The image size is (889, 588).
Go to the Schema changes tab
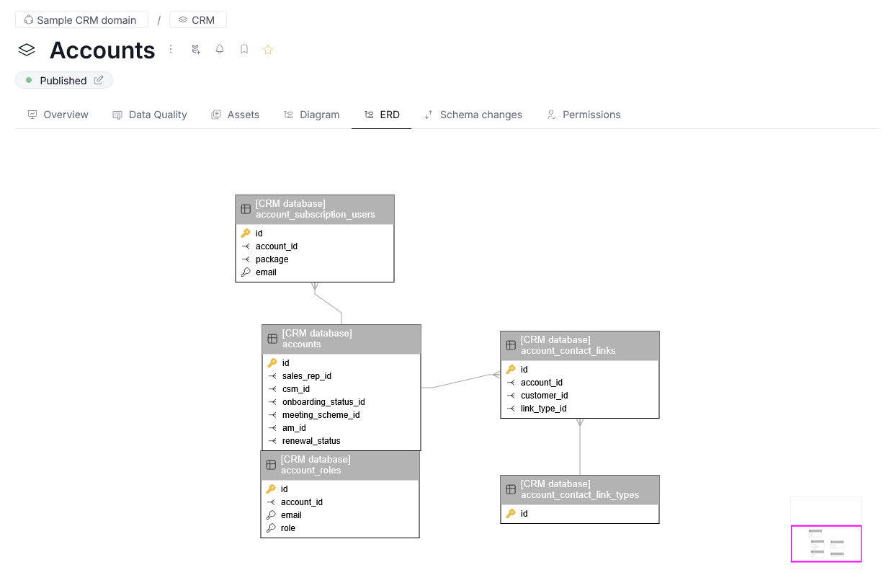point(473,115)
